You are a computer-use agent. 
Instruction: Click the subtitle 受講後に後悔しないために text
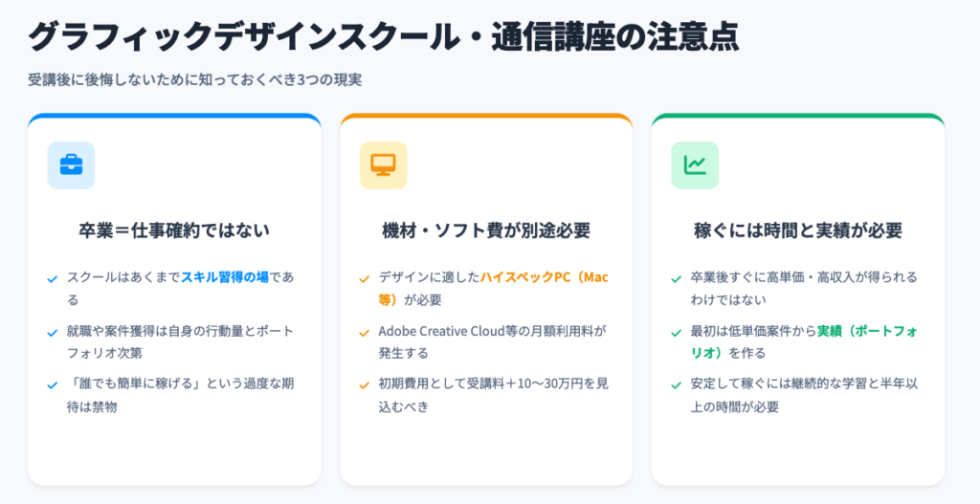pos(195,79)
